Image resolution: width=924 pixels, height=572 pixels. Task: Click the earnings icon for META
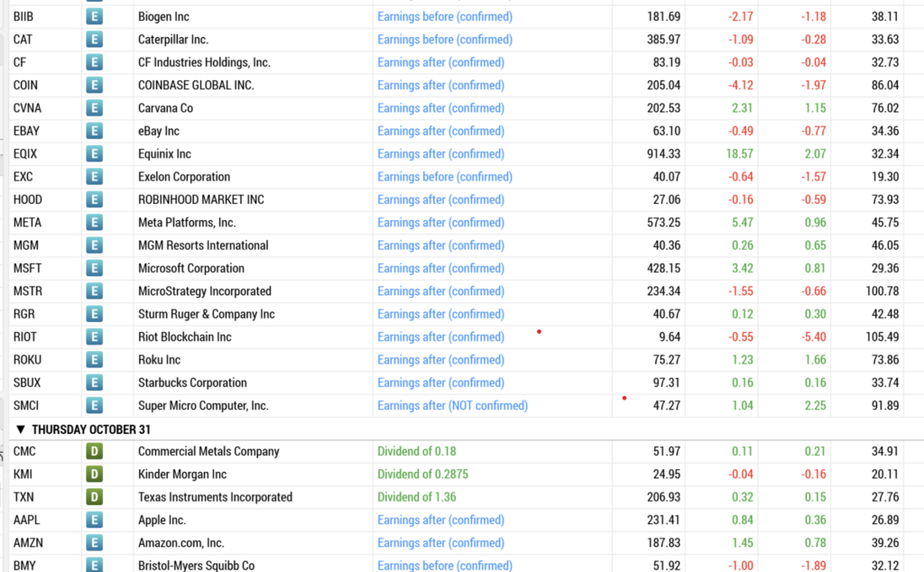[94, 223]
